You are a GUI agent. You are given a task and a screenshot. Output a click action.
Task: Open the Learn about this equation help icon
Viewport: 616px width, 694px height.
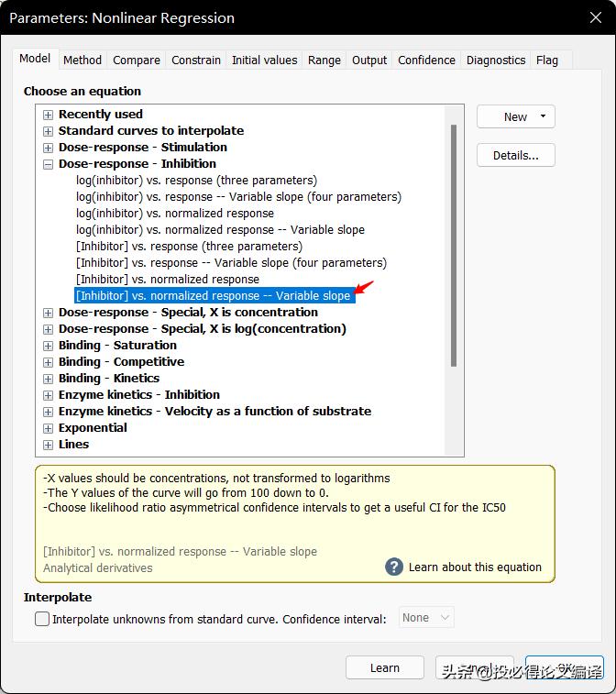click(x=394, y=567)
